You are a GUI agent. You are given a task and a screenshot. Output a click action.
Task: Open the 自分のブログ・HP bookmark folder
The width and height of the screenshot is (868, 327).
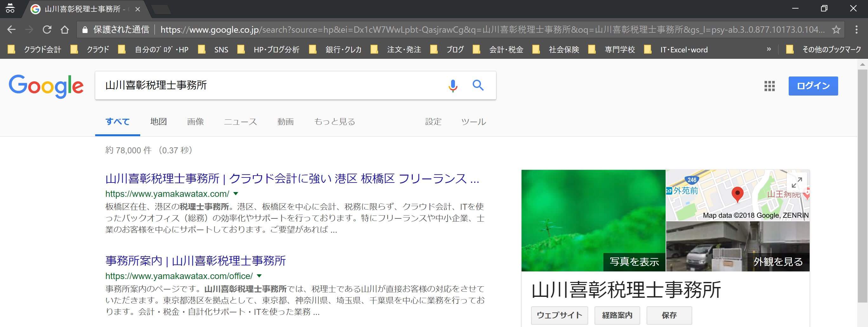coord(153,50)
